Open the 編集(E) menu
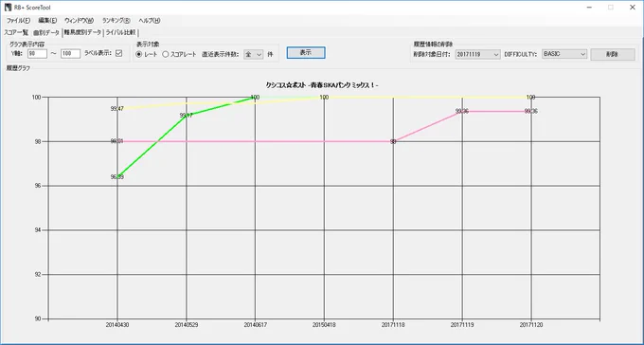 pos(47,21)
